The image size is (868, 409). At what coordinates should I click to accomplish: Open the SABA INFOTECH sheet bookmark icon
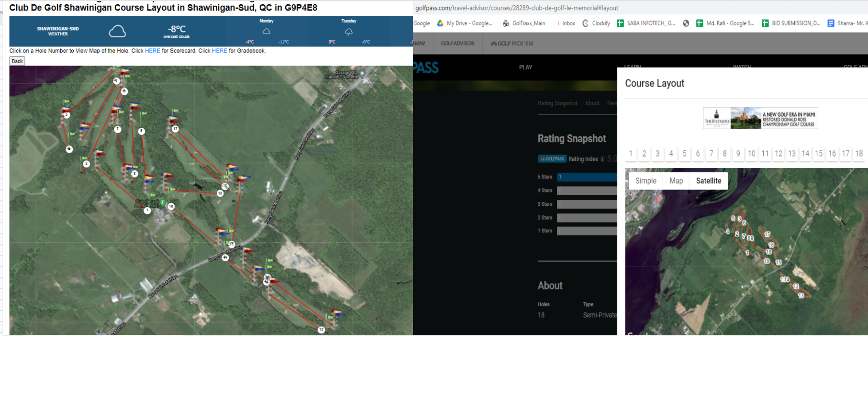621,23
